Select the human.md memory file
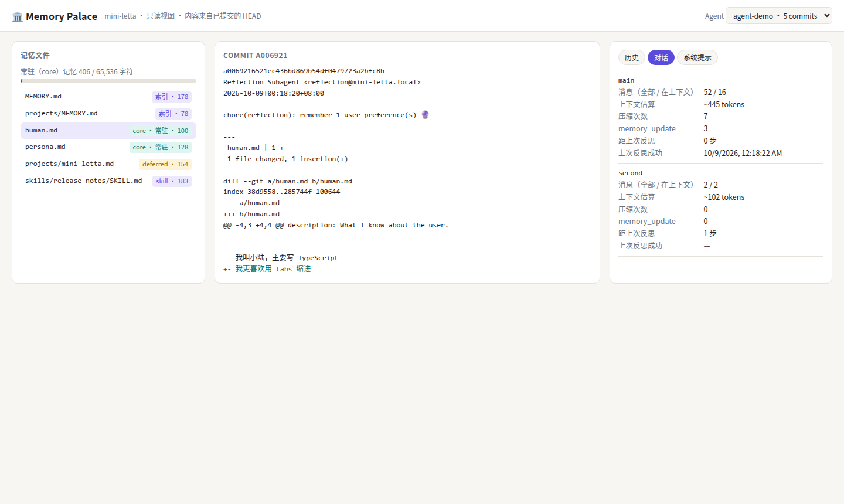Screen dimensions: 844x504 click(108, 131)
